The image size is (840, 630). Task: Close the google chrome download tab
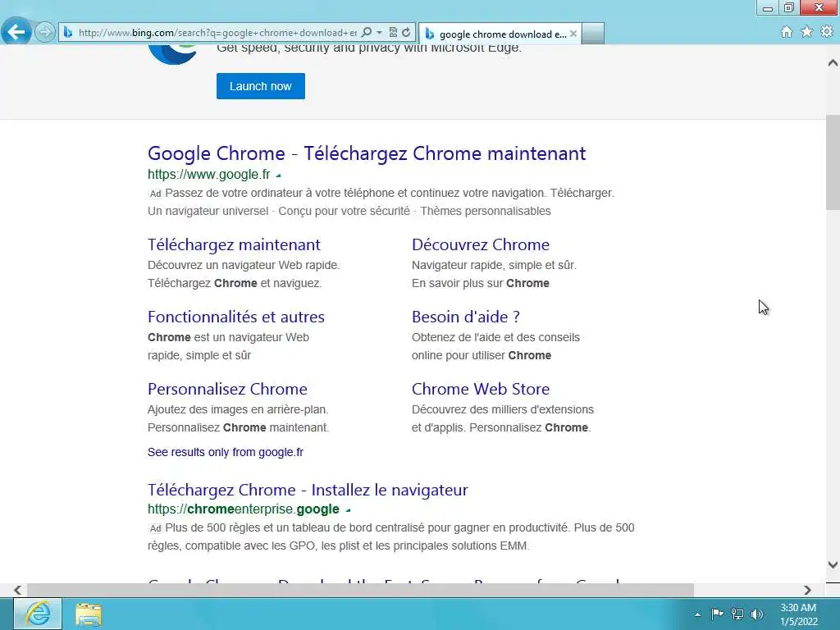[573, 34]
